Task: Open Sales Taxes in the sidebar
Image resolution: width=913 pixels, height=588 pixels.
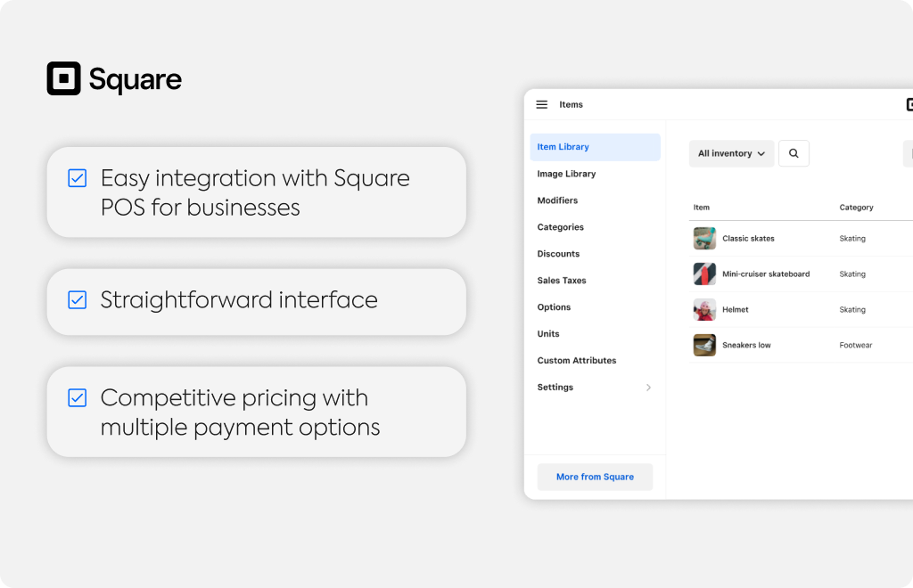Action: 562,281
